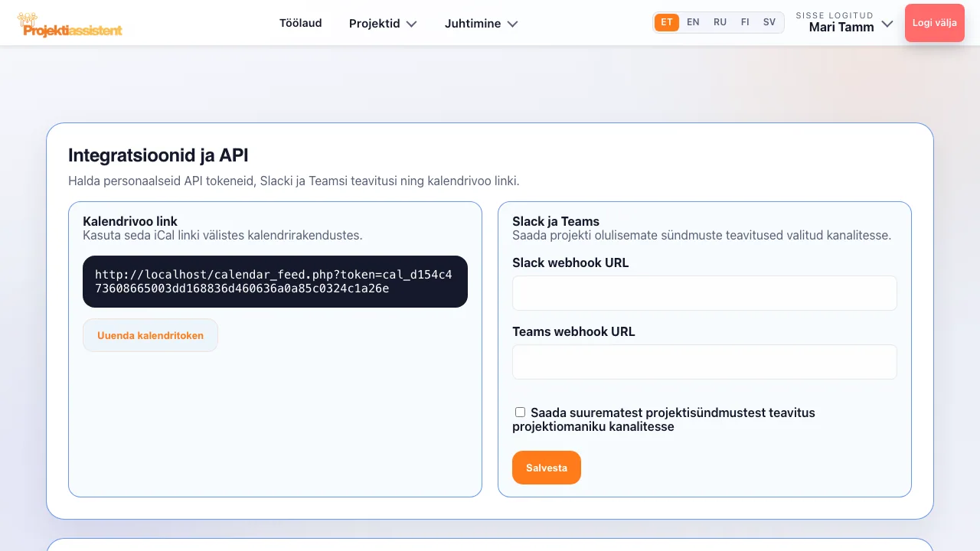The image size is (980, 551).
Task: Click the page description about API tokens
Action: pos(294,181)
